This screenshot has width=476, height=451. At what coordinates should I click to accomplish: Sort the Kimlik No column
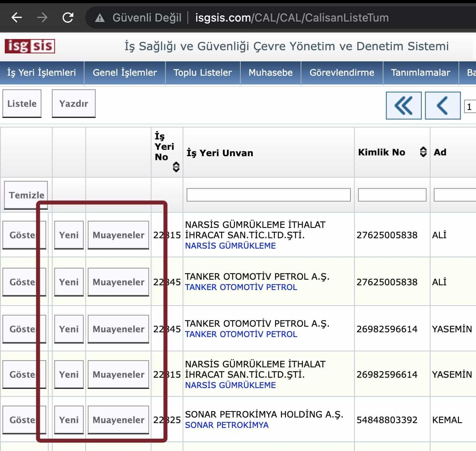coord(423,152)
